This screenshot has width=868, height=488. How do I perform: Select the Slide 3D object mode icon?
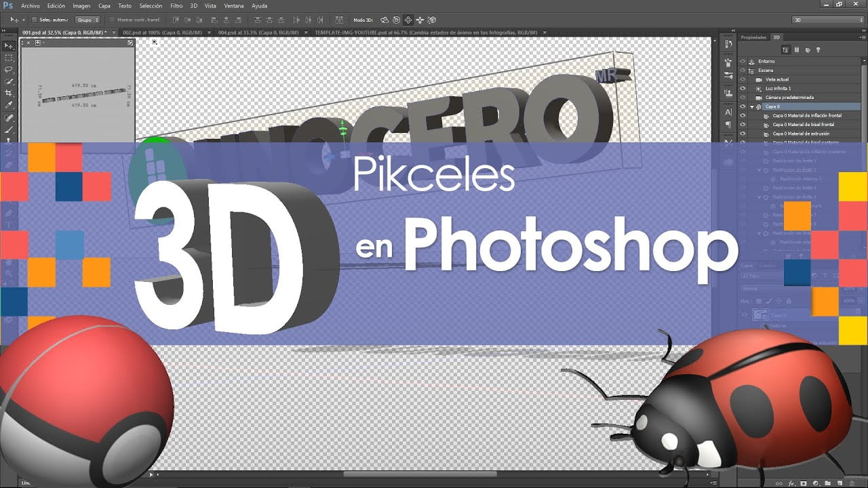coord(420,20)
